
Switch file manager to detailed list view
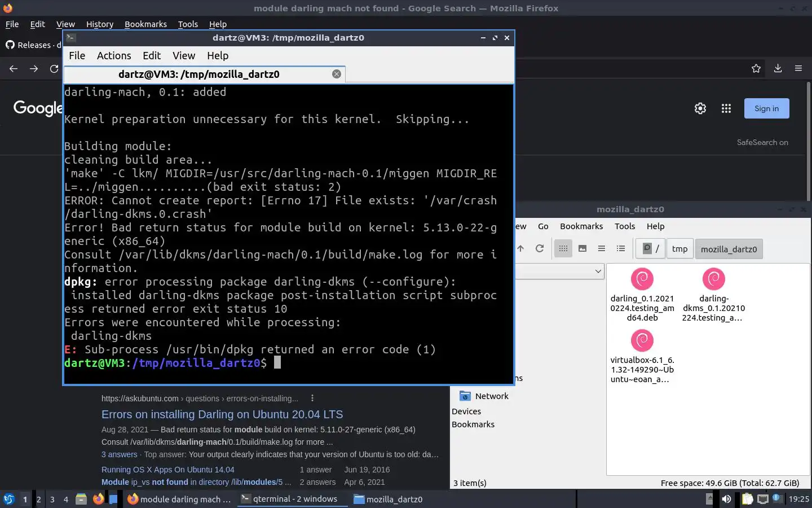pos(621,248)
